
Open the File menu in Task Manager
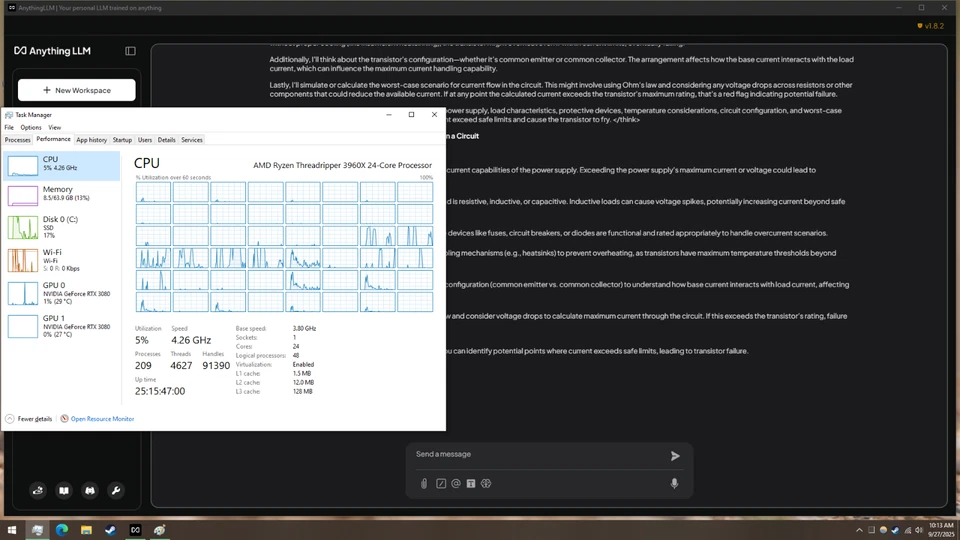pos(9,127)
